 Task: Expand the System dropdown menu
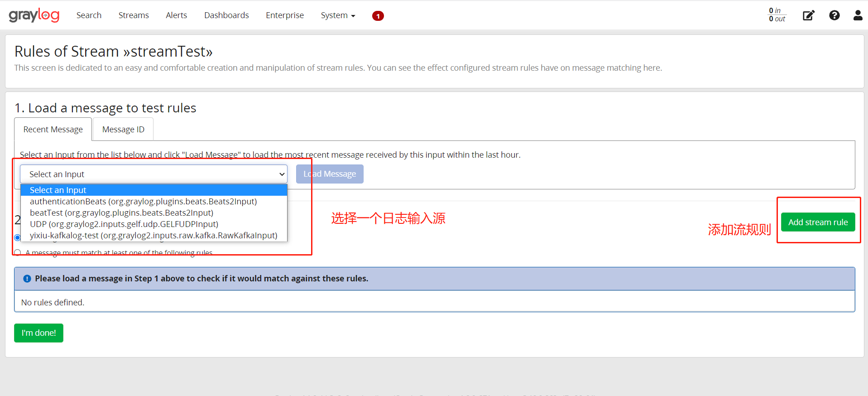[x=338, y=15]
